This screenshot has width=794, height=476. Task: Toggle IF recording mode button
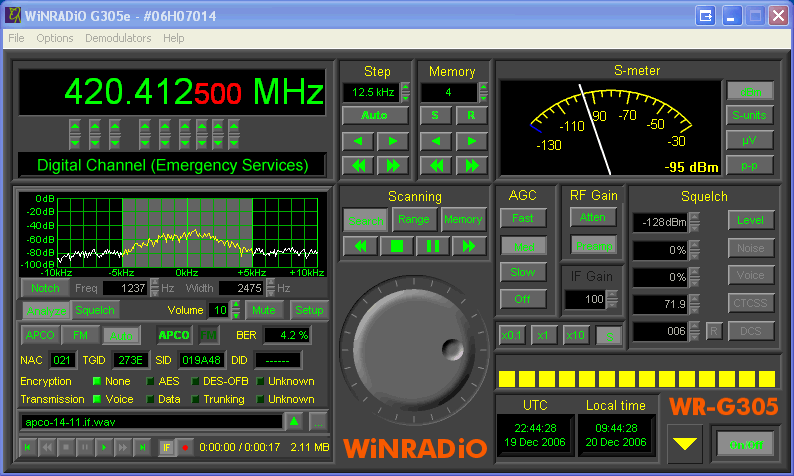click(x=166, y=447)
